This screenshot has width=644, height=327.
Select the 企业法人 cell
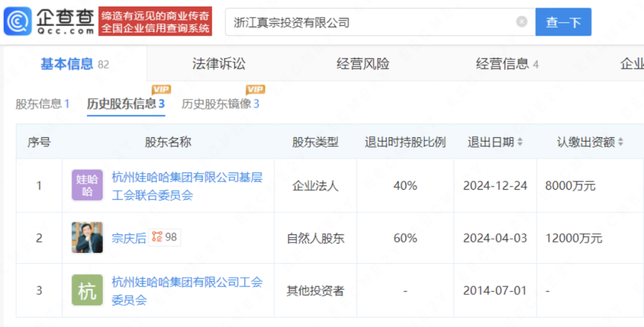[315, 186]
